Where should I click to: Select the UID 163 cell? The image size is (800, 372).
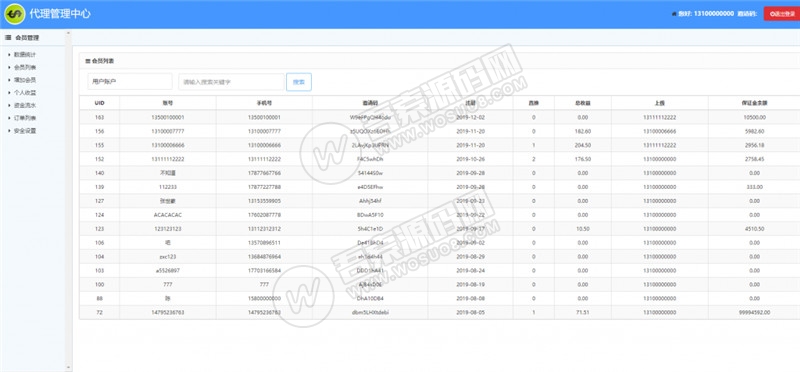(99, 117)
